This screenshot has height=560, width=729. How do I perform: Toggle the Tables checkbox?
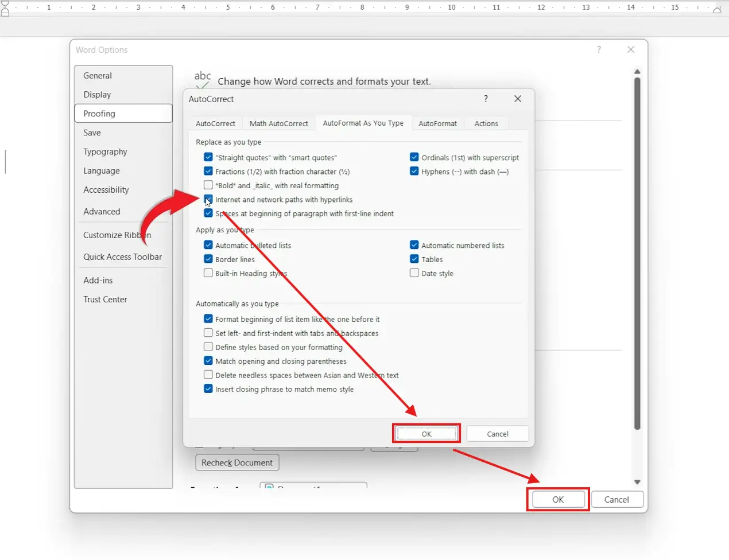[x=414, y=259]
